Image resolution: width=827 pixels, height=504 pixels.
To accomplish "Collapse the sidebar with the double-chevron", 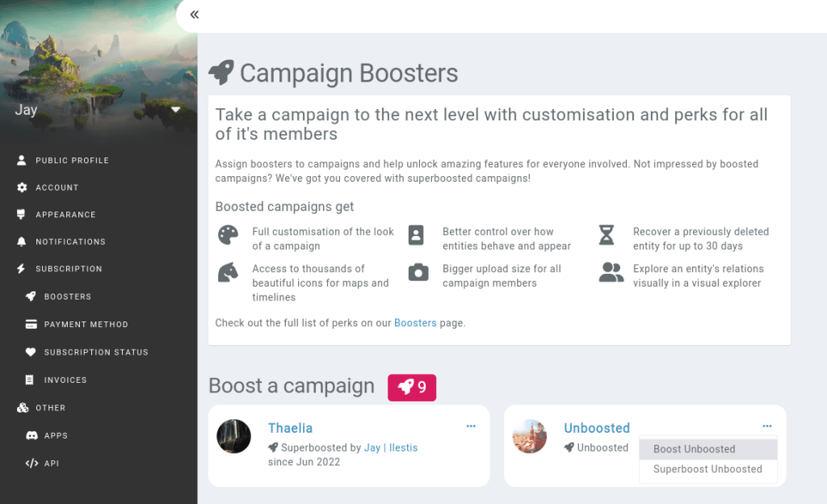I will point(193,15).
